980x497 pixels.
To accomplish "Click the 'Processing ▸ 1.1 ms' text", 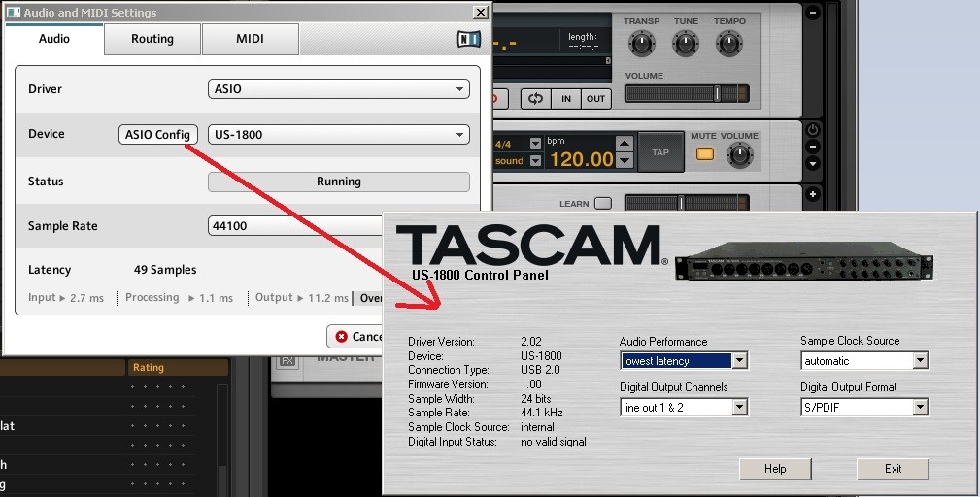I will (x=179, y=298).
